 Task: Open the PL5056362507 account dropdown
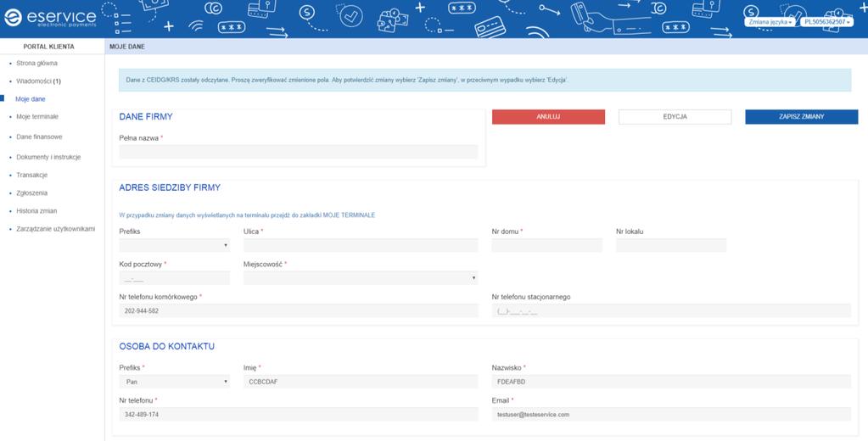[x=827, y=21]
